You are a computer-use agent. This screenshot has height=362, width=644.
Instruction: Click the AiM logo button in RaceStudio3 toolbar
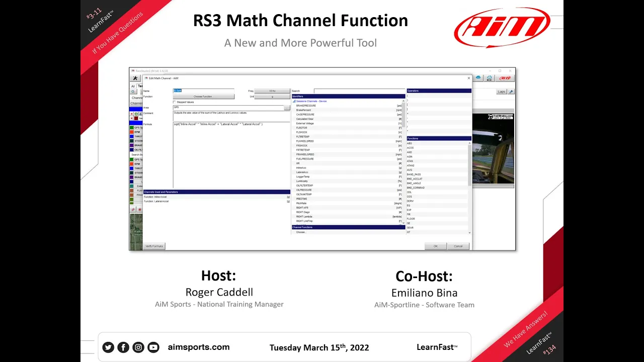pyautogui.click(x=505, y=78)
